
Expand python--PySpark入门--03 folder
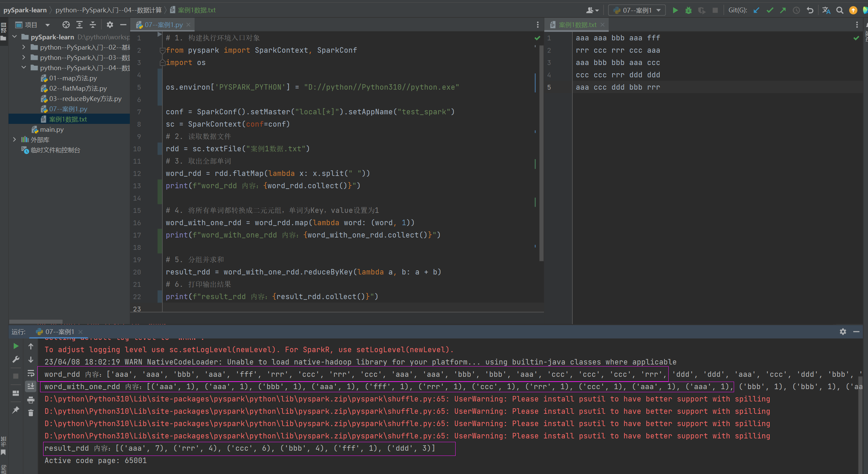pyautogui.click(x=24, y=57)
